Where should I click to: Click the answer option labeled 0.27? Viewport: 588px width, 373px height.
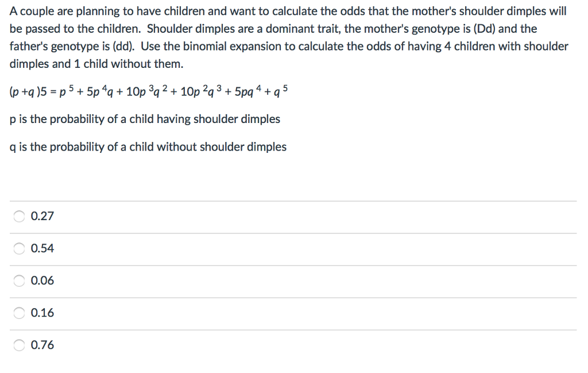tap(42, 216)
